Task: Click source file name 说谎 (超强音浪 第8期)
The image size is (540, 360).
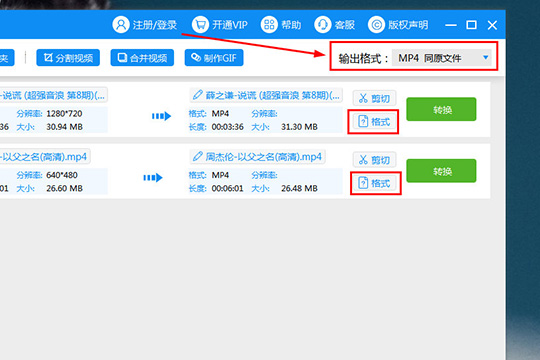Action: click(53, 95)
